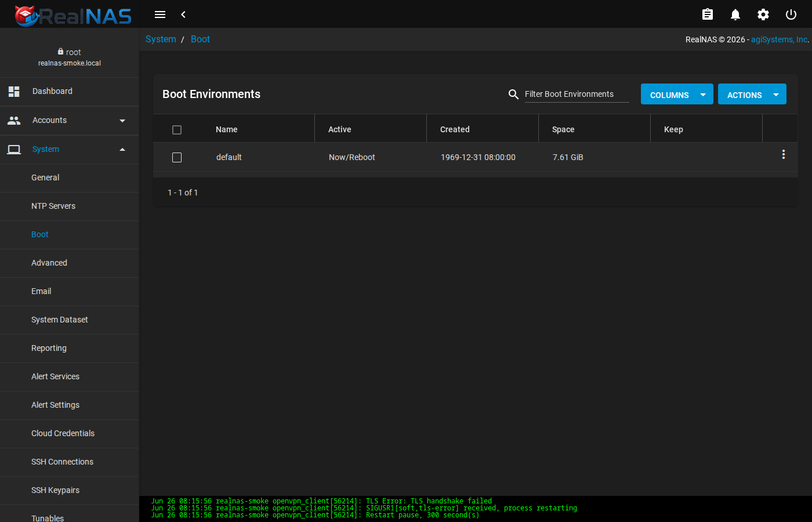The height and width of the screenshot is (522, 812).
Task: Open the ACTIONS dropdown
Action: tap(752, 94)
